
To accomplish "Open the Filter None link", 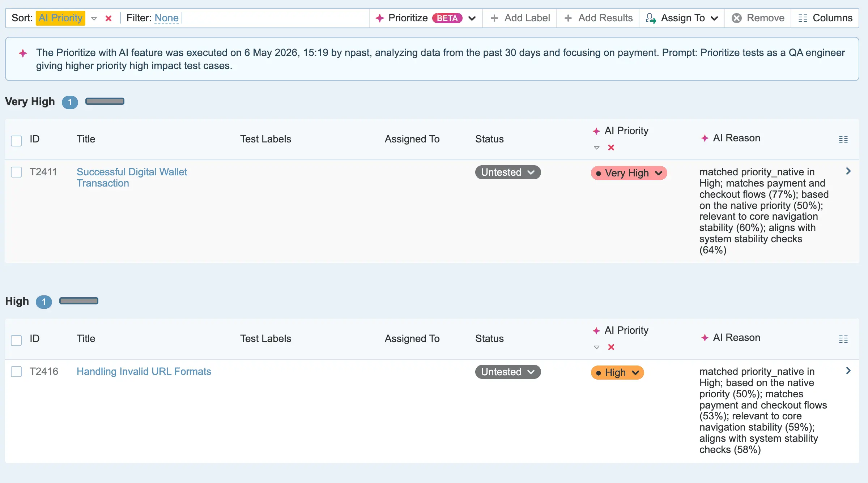I will (166, 18).
